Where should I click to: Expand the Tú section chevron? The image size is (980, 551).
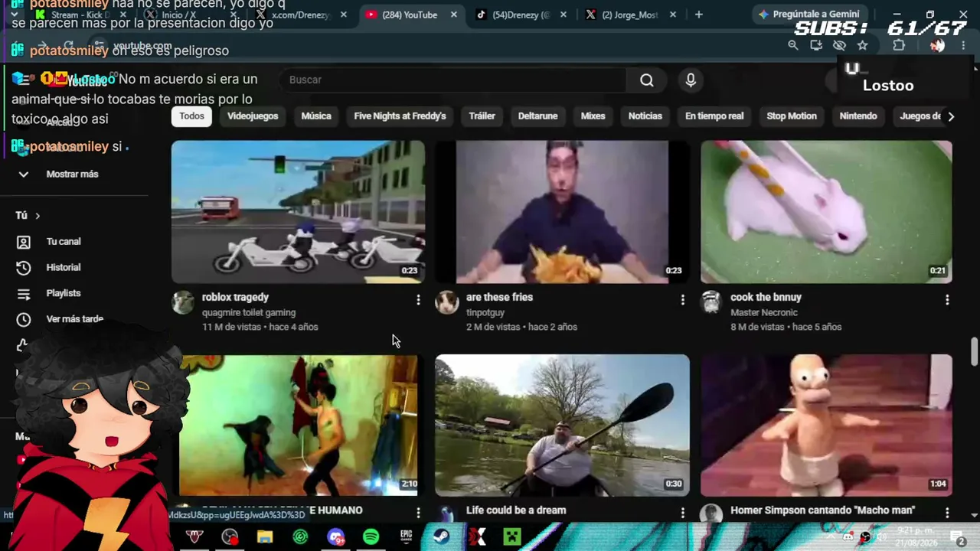(x=37, y=216)
